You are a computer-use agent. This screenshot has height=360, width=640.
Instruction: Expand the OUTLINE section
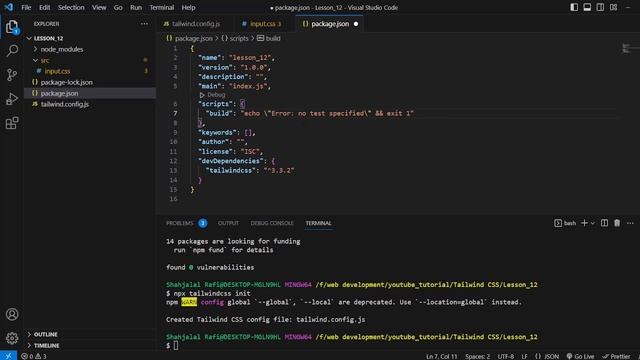(x=45, y=334)
